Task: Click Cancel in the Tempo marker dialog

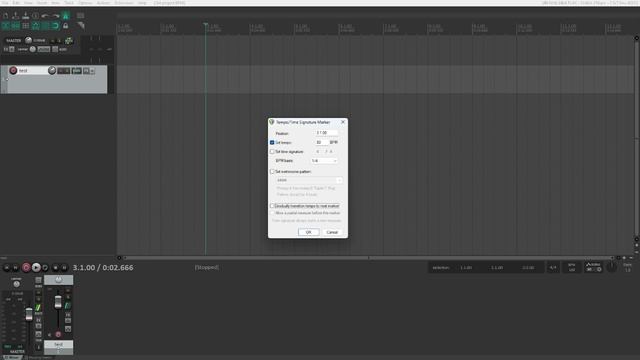Action: (x=332, y=232)
